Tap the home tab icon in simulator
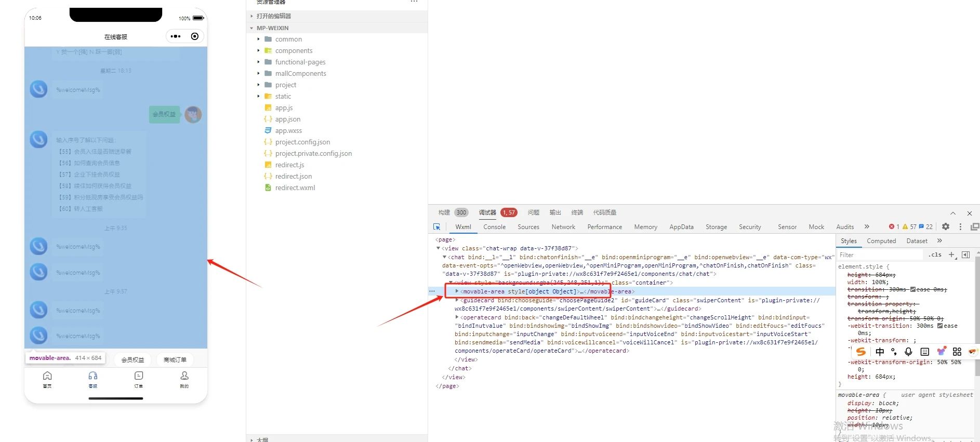Screen dimensions: 980x442 47,376
